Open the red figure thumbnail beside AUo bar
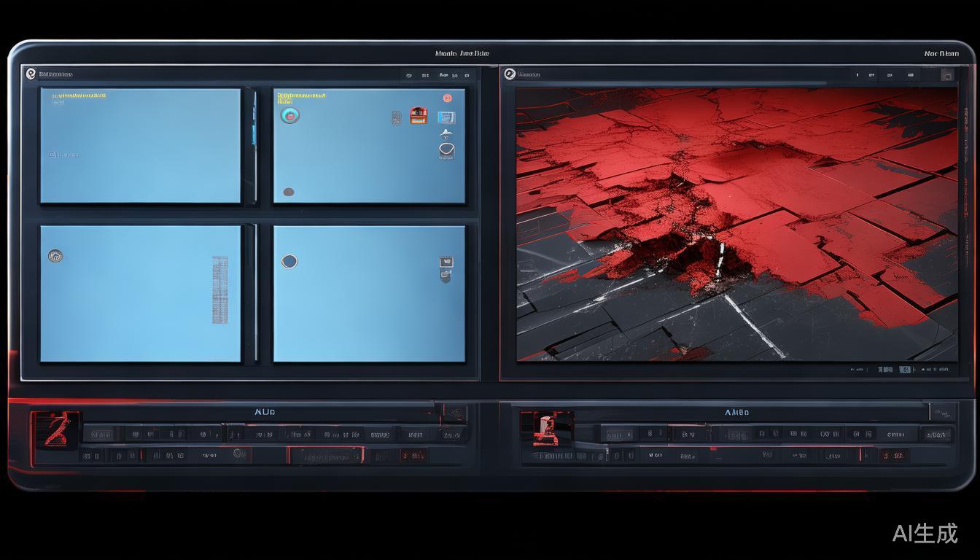Image resolution: width=980 pixels, height=560 pixels. pos(55,429)
